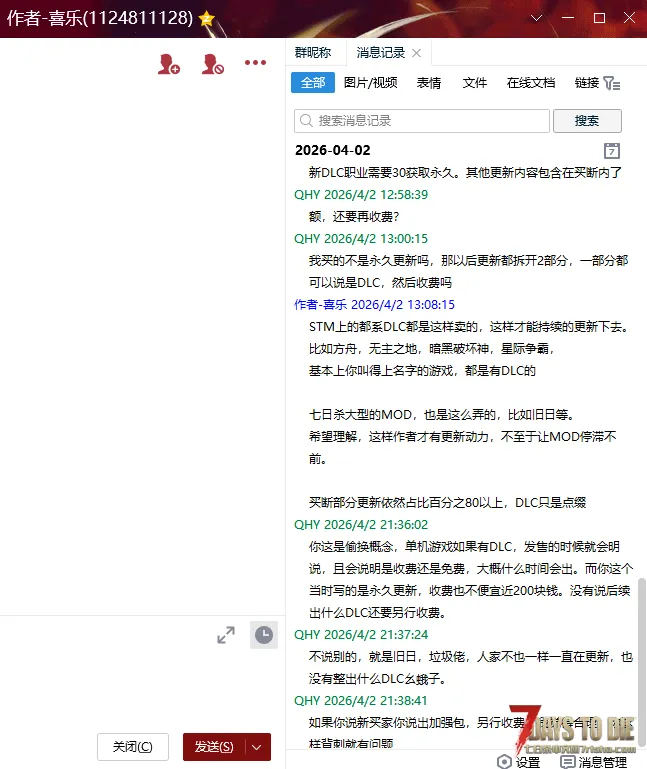Screen dimensions: 647x769
Task: Click the gold star next to username
Action: tap(206, 18)
